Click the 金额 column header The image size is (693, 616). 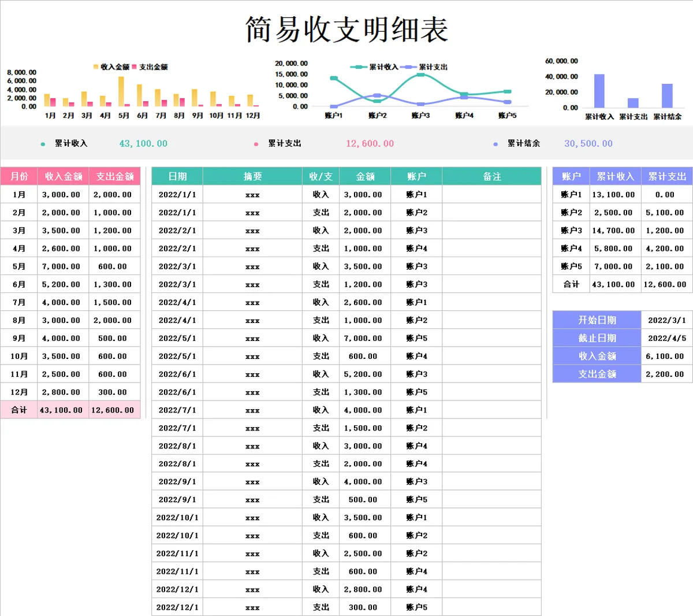(x=365, y=176)
